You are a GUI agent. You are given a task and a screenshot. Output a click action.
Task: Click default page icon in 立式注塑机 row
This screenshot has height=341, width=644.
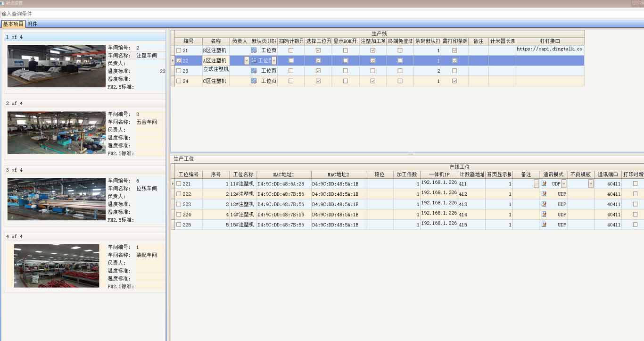[254, 71]
